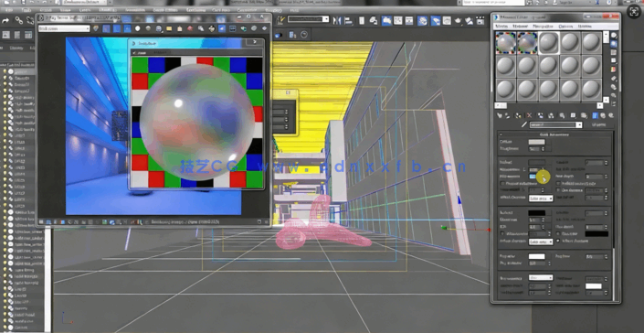Uncheck Affect shadows checkbox
The image size is (644, 333).
(558, 241)
